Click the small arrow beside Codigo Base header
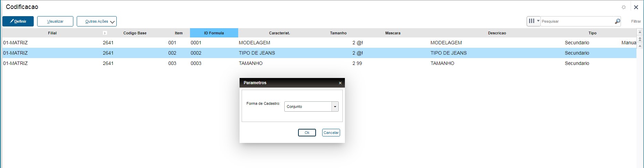This screenshot has width=644, height=168. coord(105,33)
